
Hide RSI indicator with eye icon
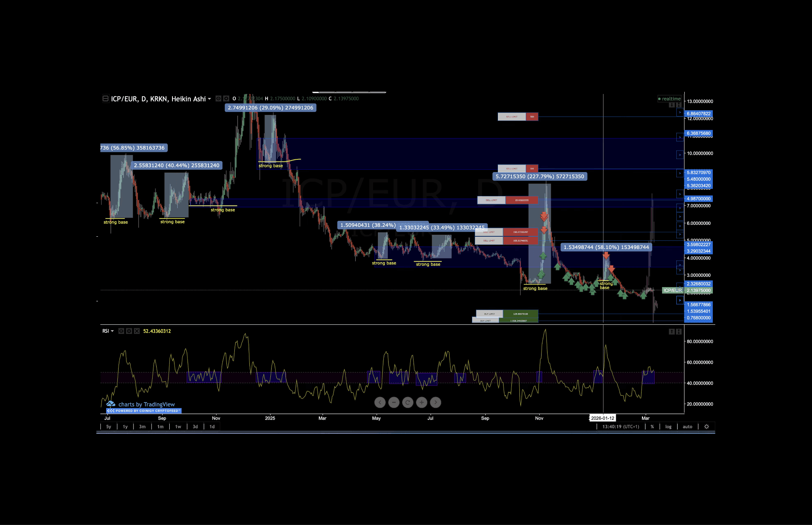tap(121, 331)
